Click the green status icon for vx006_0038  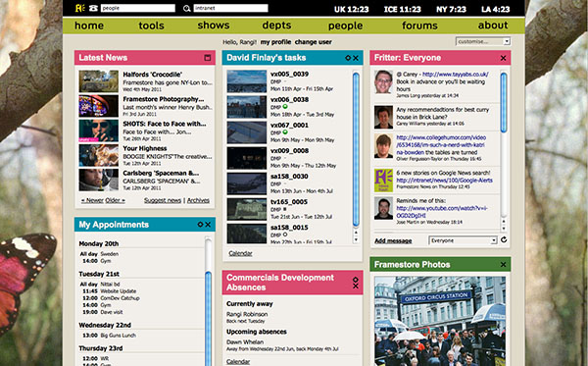click(285, 107)
